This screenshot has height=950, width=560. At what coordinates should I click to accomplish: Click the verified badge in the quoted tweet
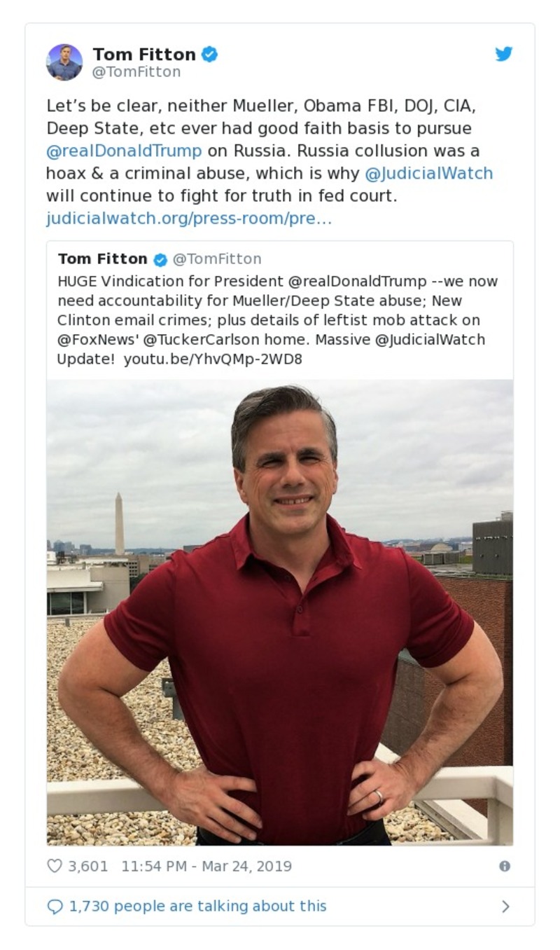coord(160,259)
